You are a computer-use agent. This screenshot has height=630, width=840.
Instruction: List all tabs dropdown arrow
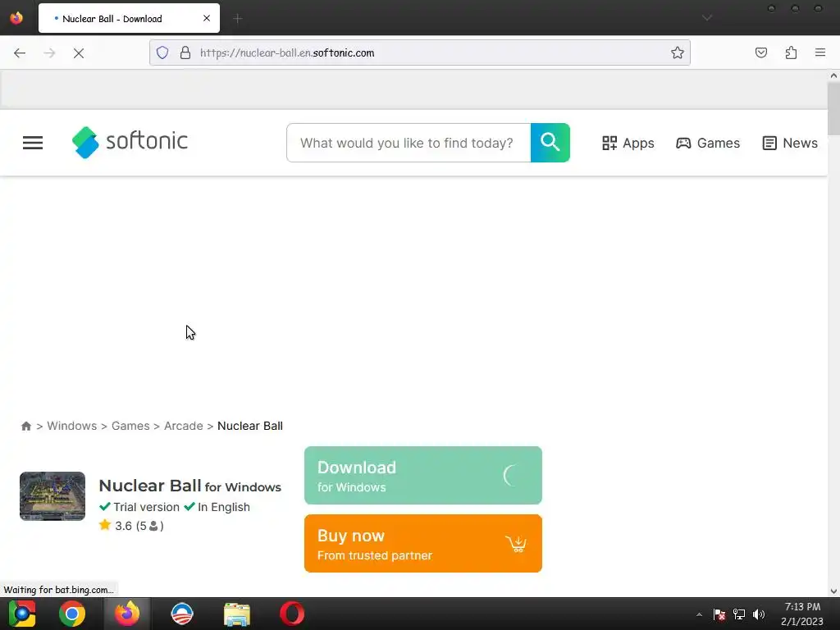pyautogui.click(x=707, y=18)
